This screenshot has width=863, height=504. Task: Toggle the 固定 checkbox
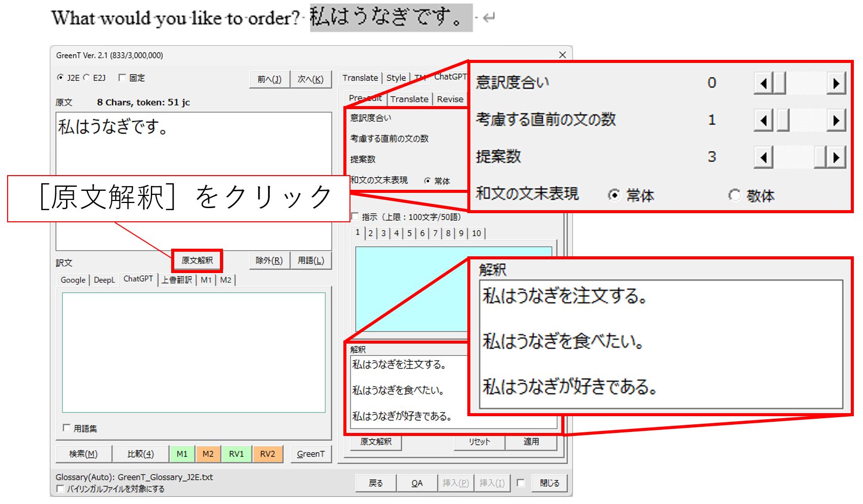click(x=122, y=78)
